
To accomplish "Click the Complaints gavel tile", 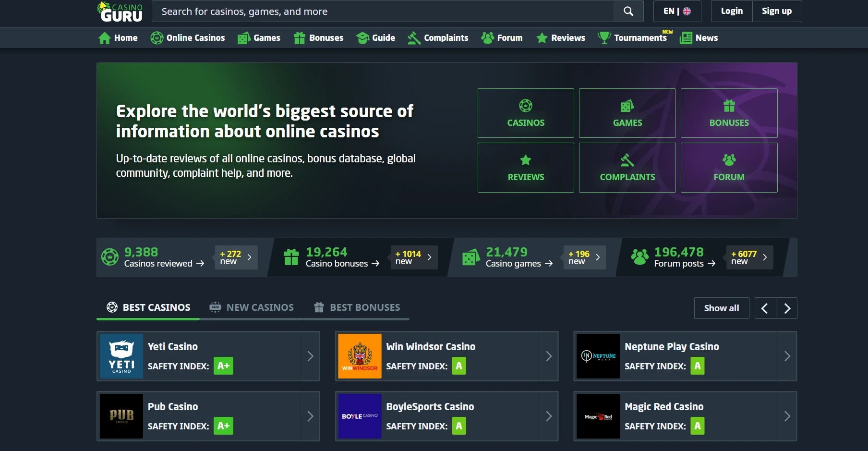I will point(627,168).
